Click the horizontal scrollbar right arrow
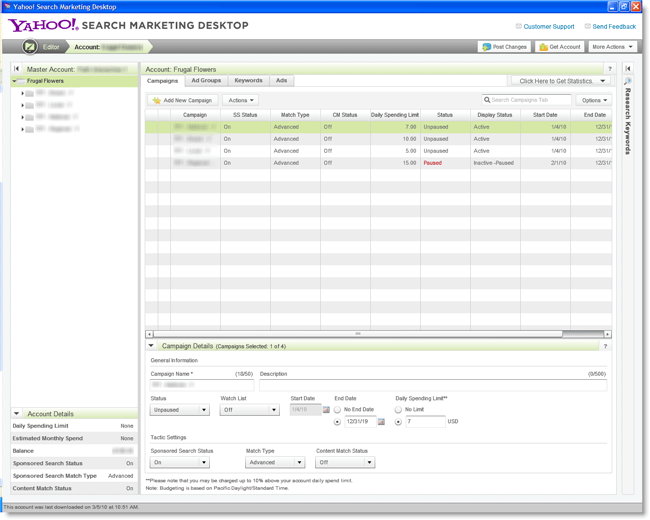 click(608, 334)
